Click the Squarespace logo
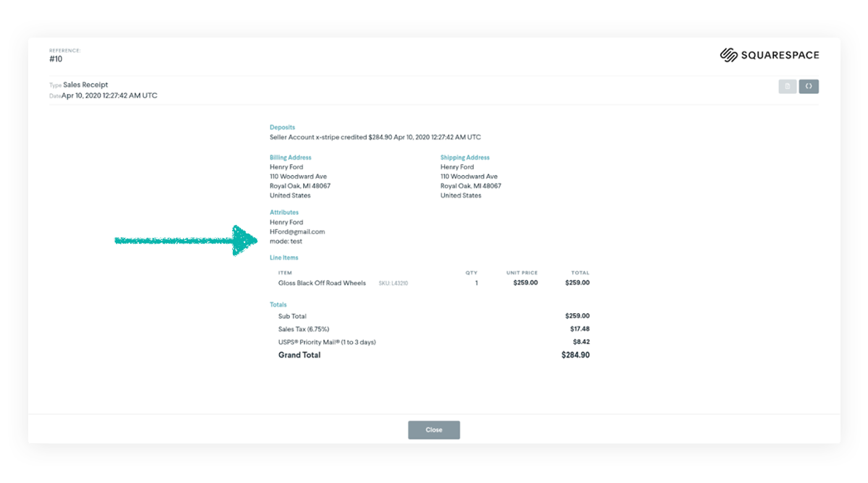 point(770,56)
